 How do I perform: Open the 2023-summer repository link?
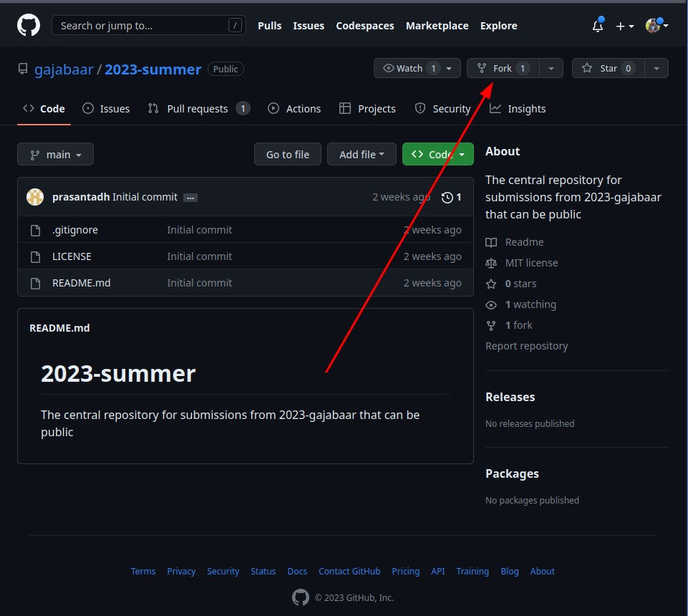(x=152, y=69)
